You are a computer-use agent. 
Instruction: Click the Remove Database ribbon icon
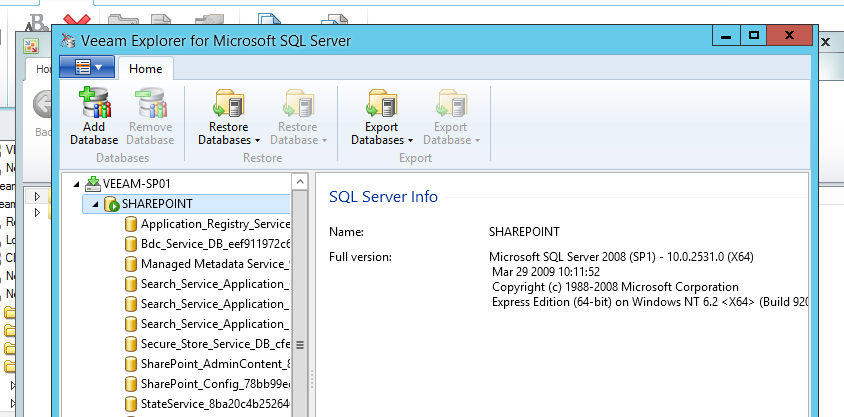click(150, 104)
